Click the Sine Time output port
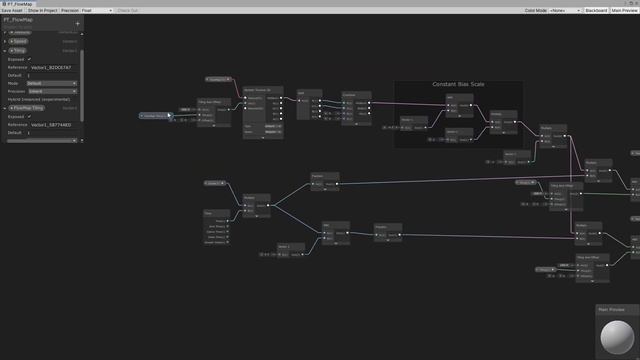This screenshot has height=360, width=640. [227, 227]
